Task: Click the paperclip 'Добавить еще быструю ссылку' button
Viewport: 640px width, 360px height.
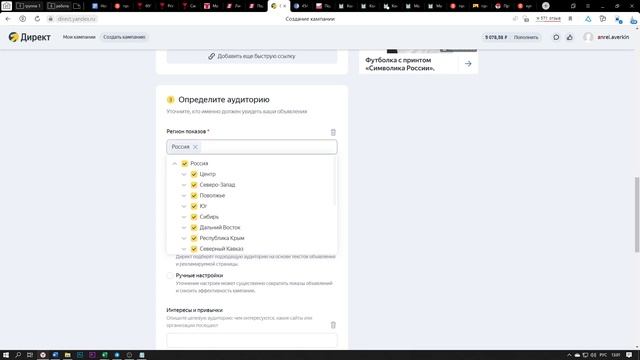Action: (252, 56)
